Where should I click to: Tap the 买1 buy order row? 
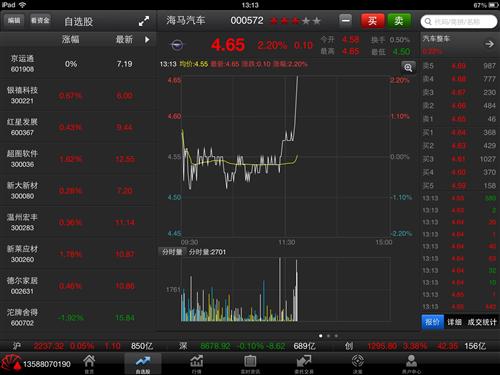point(459,132)
